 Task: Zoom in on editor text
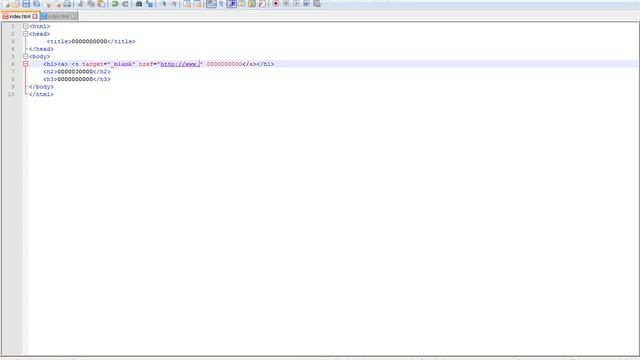[163, 4]
